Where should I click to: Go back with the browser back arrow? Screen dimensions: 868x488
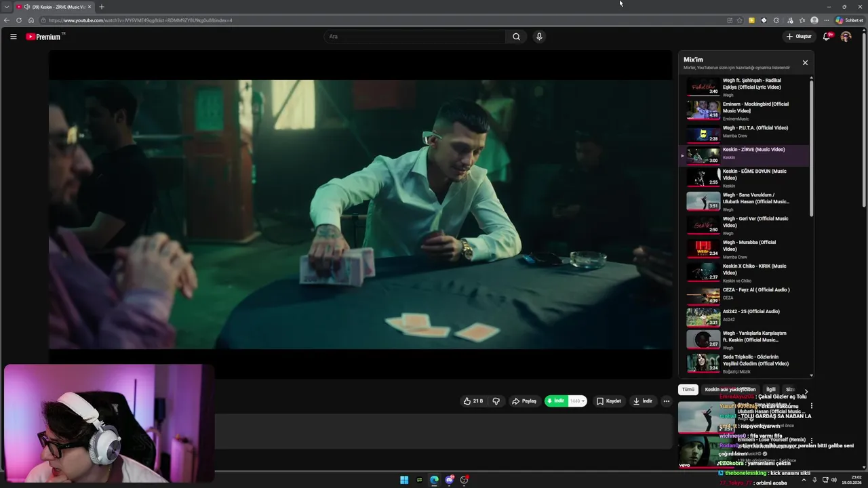click(7, 20)
